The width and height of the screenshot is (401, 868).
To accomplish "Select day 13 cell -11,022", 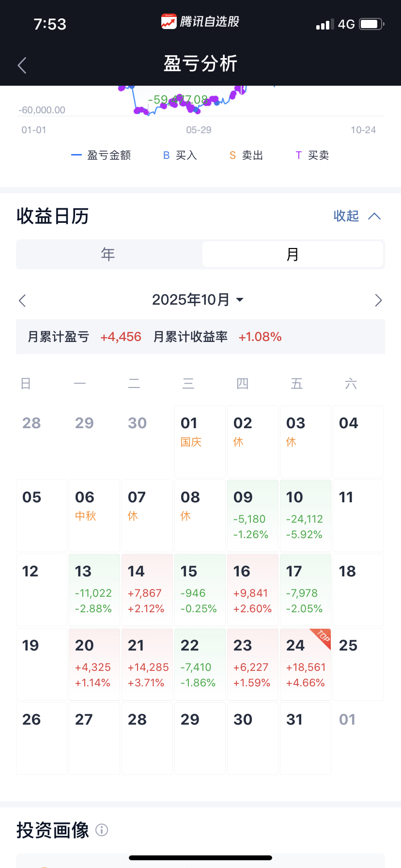I will (94, 590).
